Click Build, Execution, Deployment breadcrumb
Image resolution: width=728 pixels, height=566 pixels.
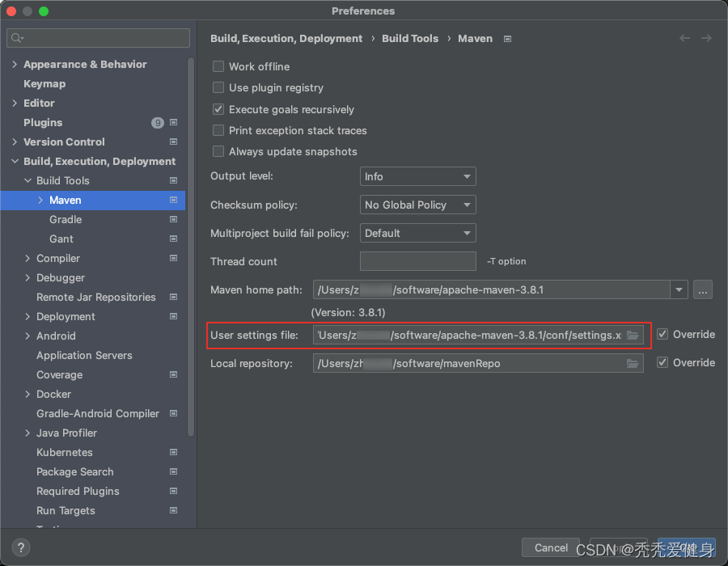coord(286,39)
